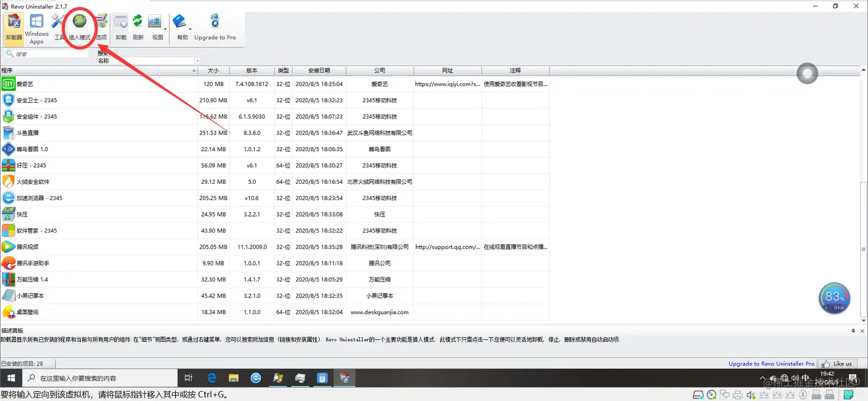The height and width of the screenshot is (401, 868).
Task: Open Microsoft Edge from taskbar
Action: point(211,377)
